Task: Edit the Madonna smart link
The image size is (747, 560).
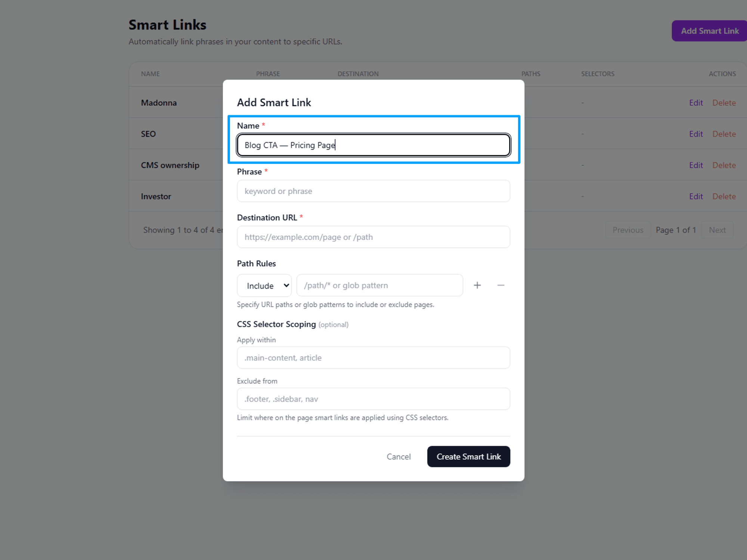Action: point(696,102)
